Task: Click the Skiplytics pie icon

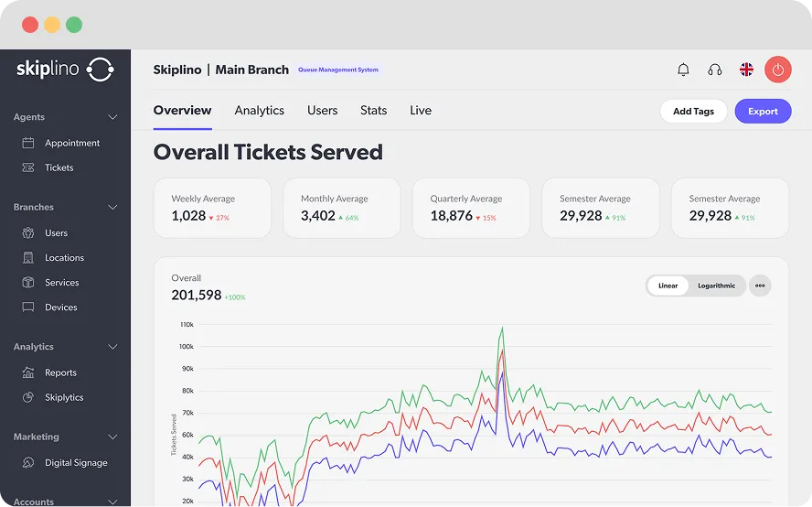Action: [x=28, y=397]
